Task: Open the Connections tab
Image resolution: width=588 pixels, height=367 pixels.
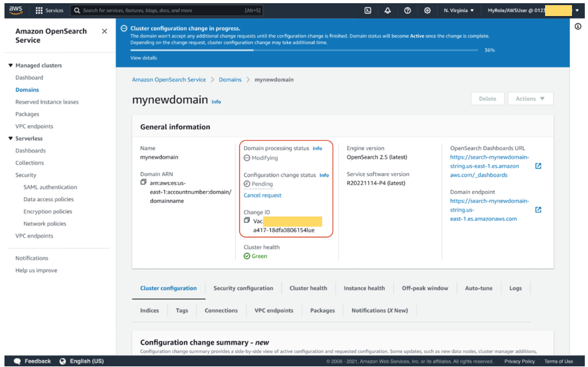Action: coord(221,311)
